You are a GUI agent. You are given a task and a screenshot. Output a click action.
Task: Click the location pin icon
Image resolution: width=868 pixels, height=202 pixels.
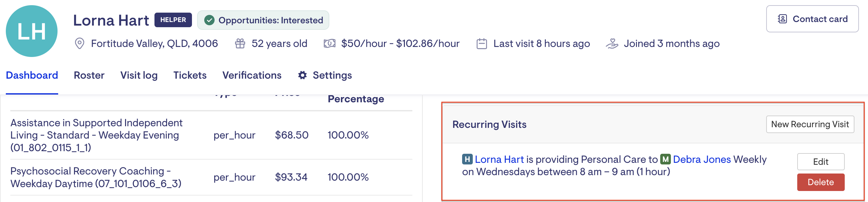[x=79, y=44]
